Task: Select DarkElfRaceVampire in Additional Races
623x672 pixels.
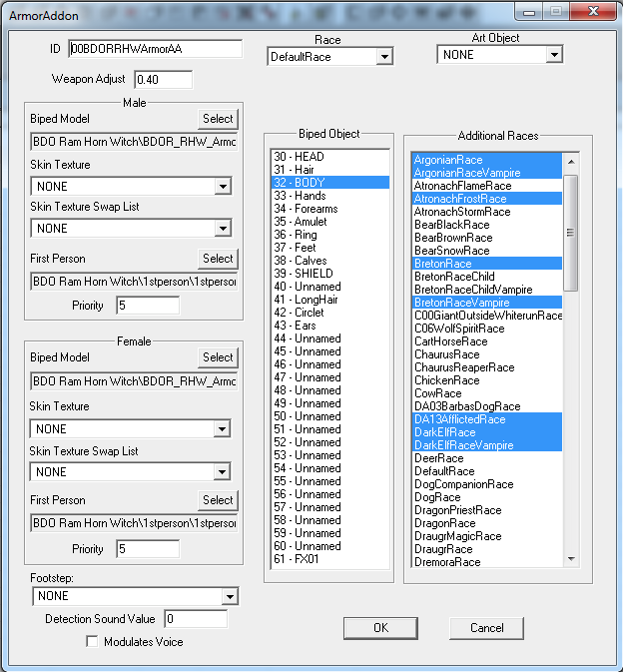Action: point(487,445)
